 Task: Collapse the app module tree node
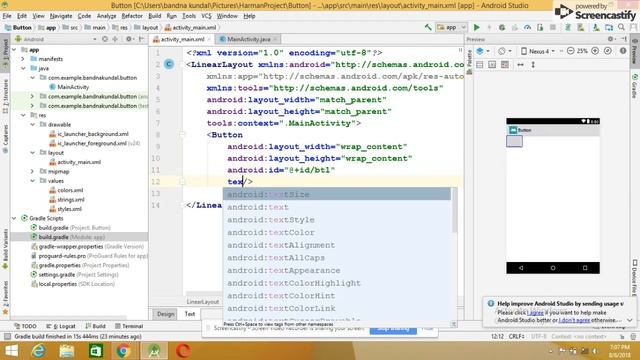(x=15, y=49)
